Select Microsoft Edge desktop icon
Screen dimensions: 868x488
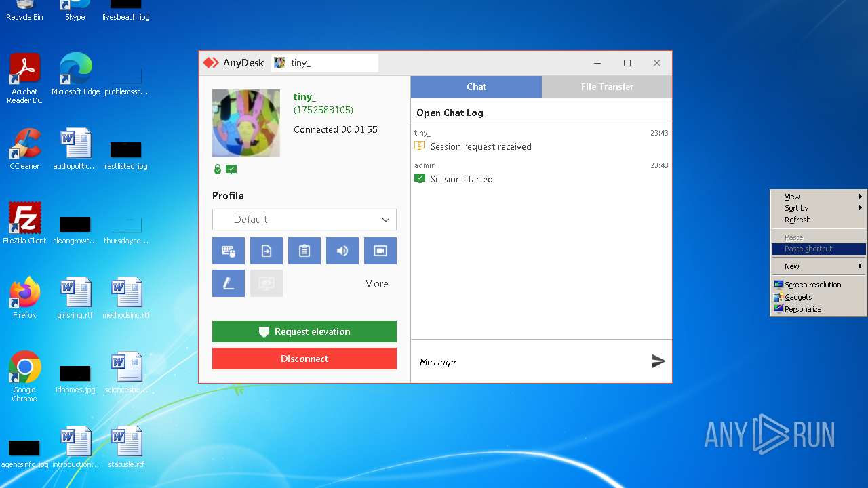tap(75, 75)
